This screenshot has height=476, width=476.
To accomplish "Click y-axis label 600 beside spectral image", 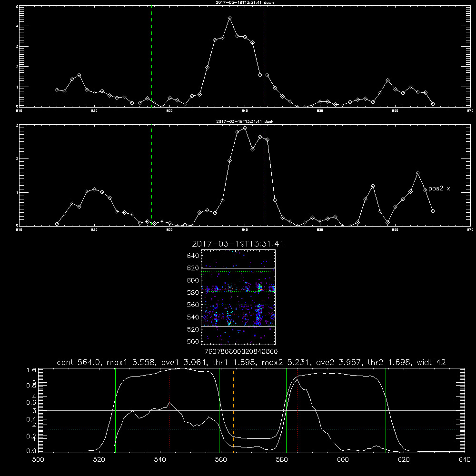I will pyautogui.click(x=193, y=280).
